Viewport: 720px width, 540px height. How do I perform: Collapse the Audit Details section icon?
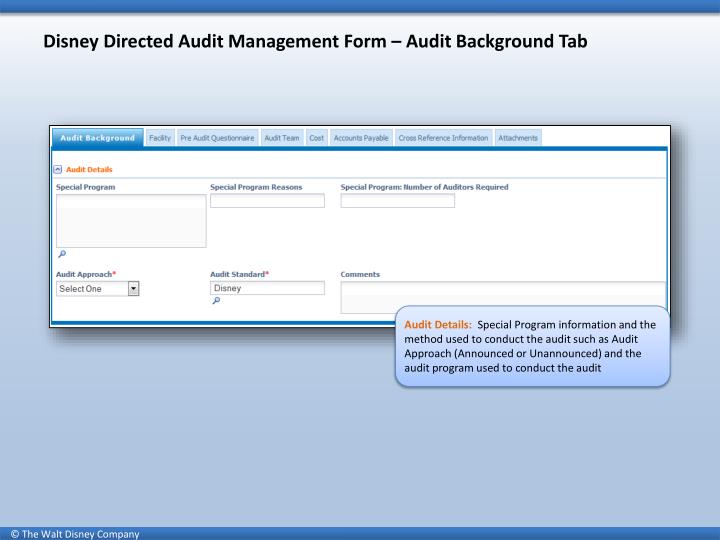click(x=58, y=169)
